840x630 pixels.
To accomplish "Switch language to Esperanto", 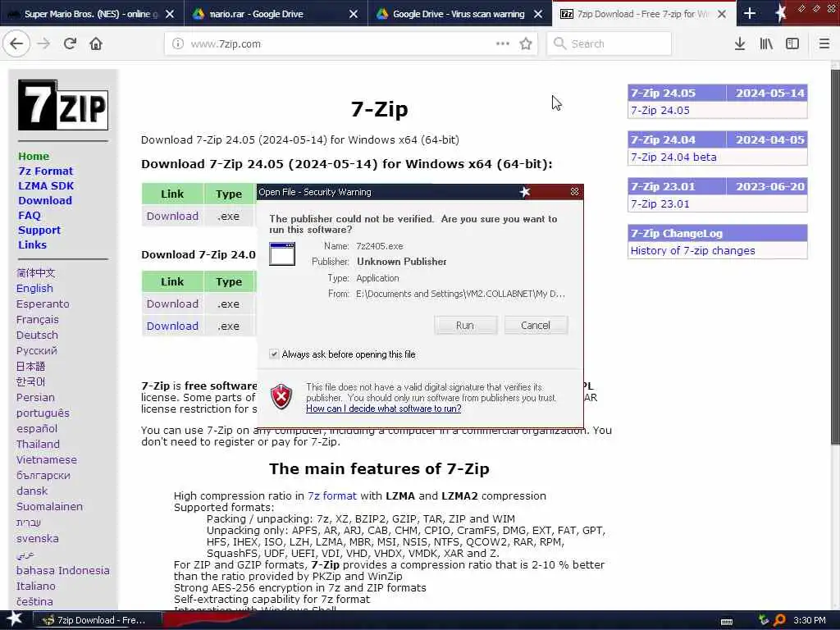I will pyautogui.click(x=43, y=304).
